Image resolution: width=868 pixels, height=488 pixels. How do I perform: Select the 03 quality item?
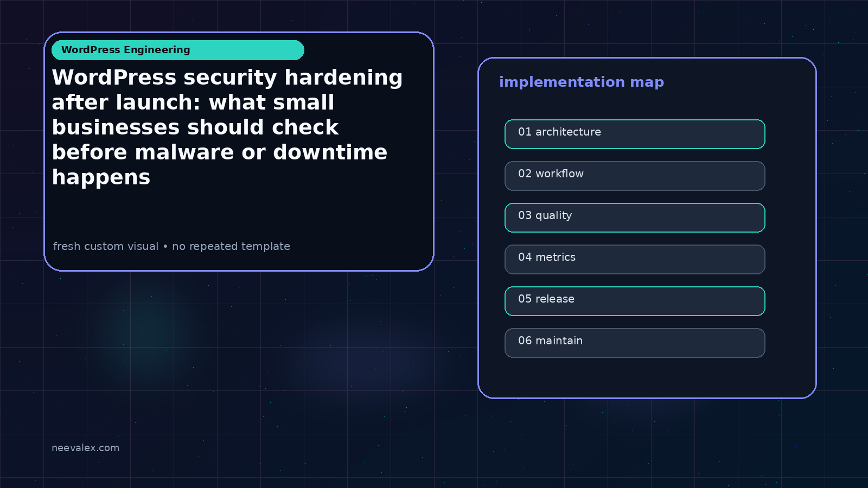(635, 217)
